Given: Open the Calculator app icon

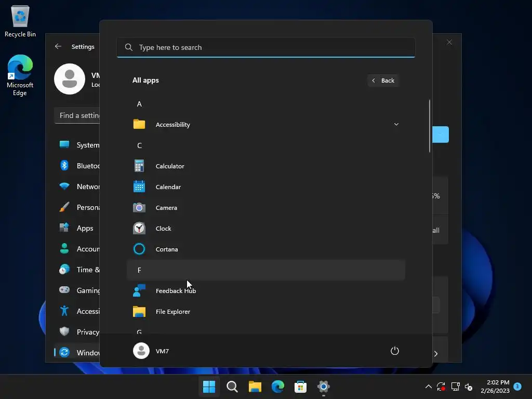Looking at the screenshot, I should pos(139,166).
